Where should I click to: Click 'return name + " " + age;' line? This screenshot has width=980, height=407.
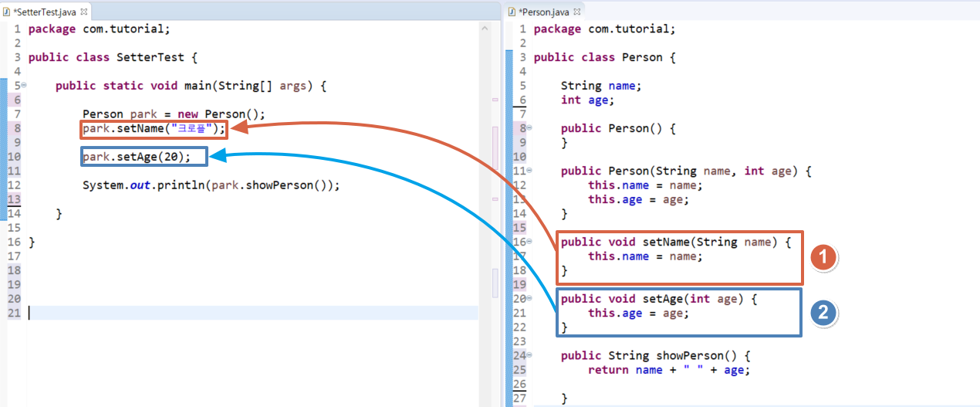pyautogui.click(x=669, y=370)
